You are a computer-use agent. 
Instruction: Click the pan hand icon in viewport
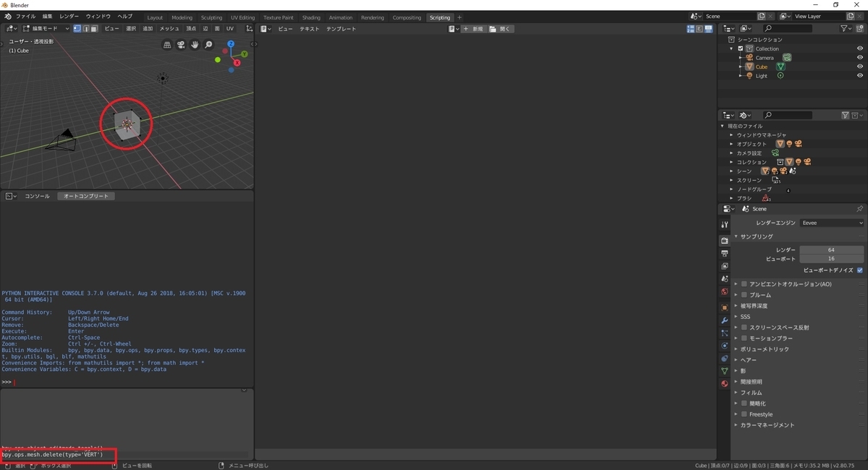click(195, 45)
